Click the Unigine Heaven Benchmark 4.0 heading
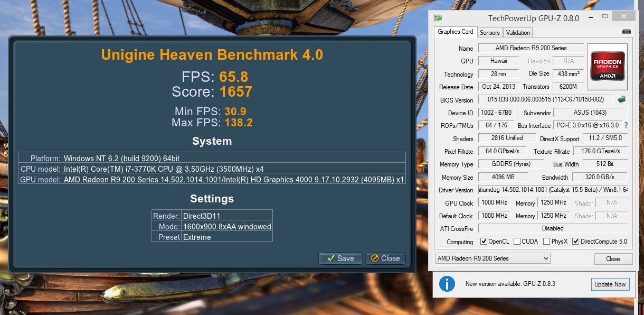This screenshot has height=315, width=644. (212, 54)
